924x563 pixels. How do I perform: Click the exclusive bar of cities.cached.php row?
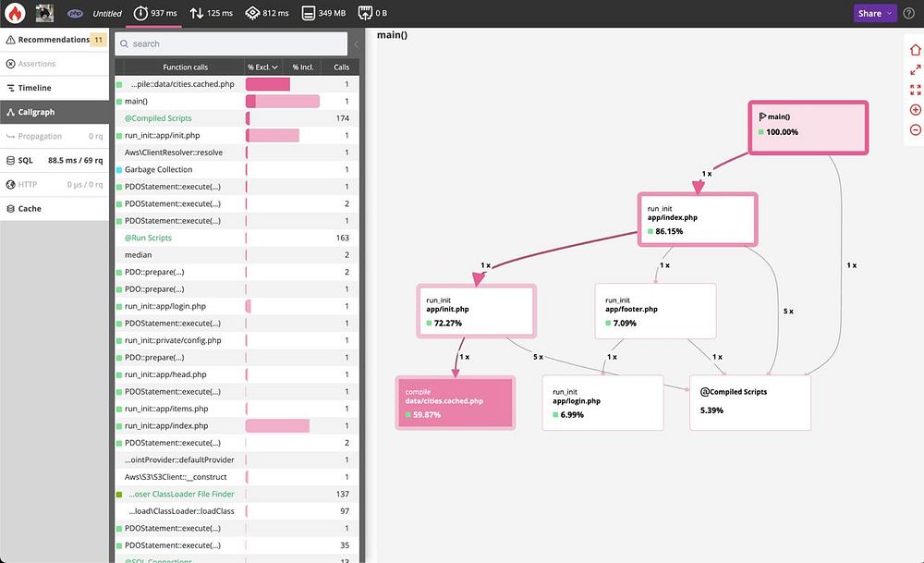268,84
